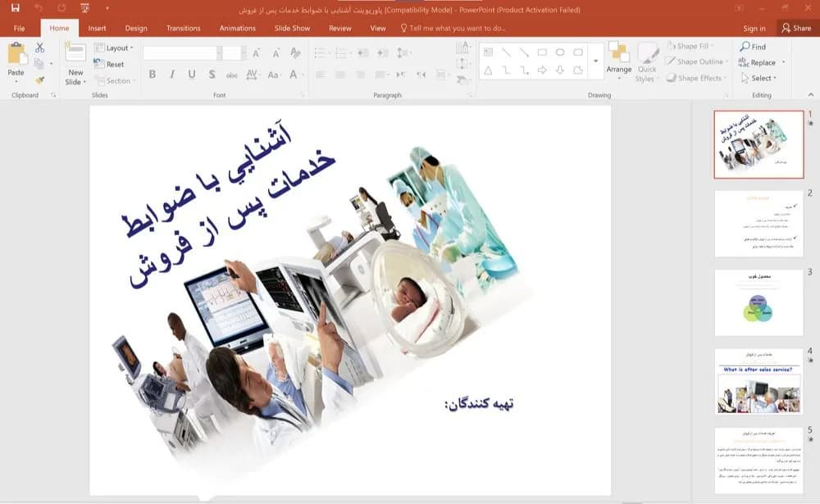The width and height of the screenshot is (820, 504).
Task: Click Decrease Font Size icon
Action: 276,52
